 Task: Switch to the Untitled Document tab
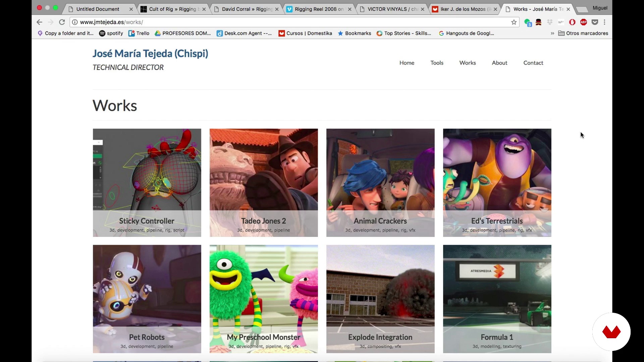[98, 9]
